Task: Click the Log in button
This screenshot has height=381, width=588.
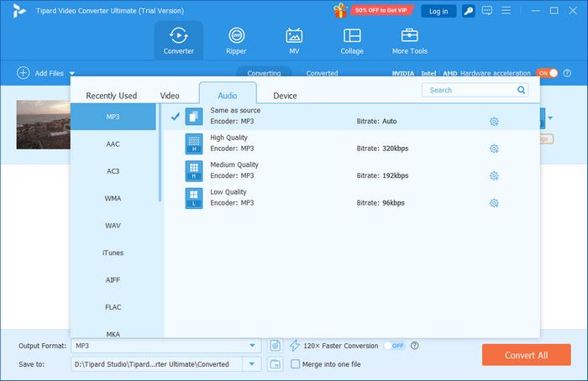Action: 438,11
